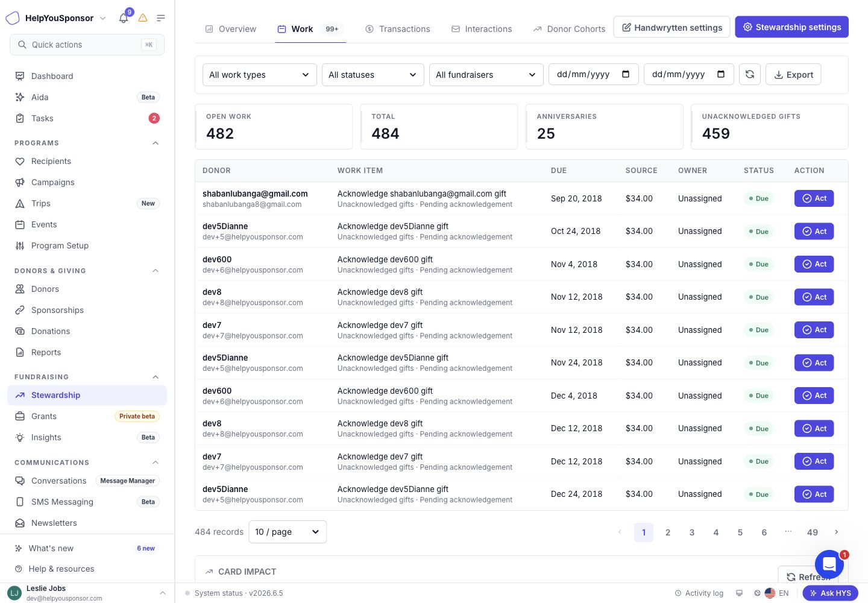Open the blue chat widget bubble
The height and width of the screenshot is (603, 868).
(x=829, y=564)
